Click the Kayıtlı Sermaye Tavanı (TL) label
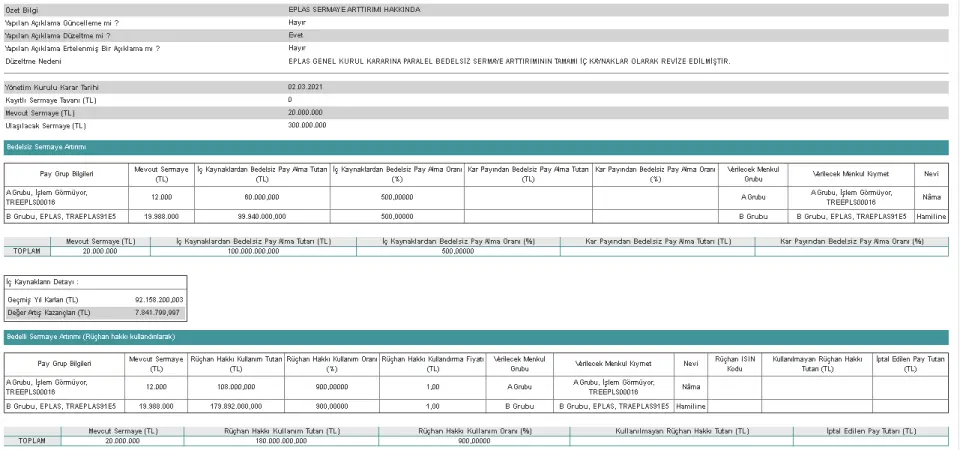Screen dimensions: 960x450 50,100
